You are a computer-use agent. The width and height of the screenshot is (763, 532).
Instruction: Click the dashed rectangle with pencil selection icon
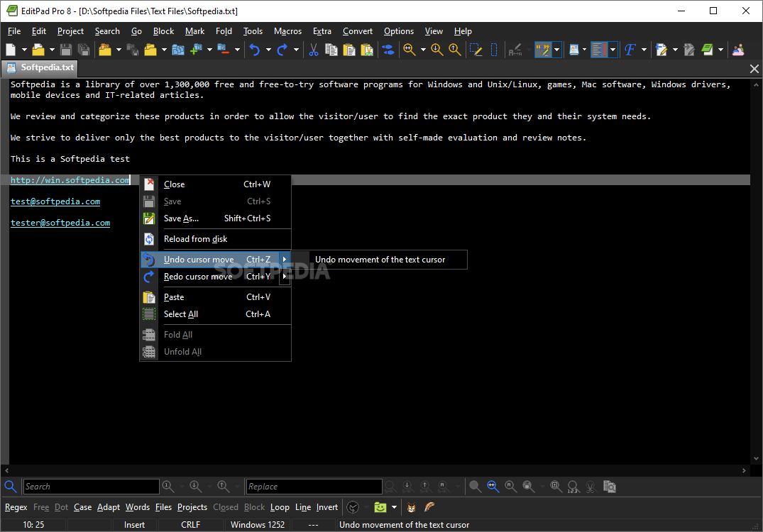click(x=476, y=50)
